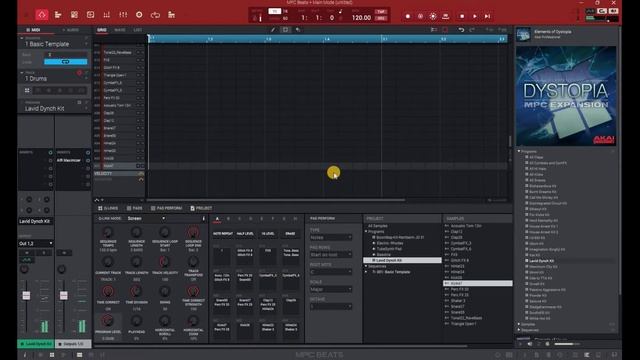Select the Grid view tab

point(102,30)
